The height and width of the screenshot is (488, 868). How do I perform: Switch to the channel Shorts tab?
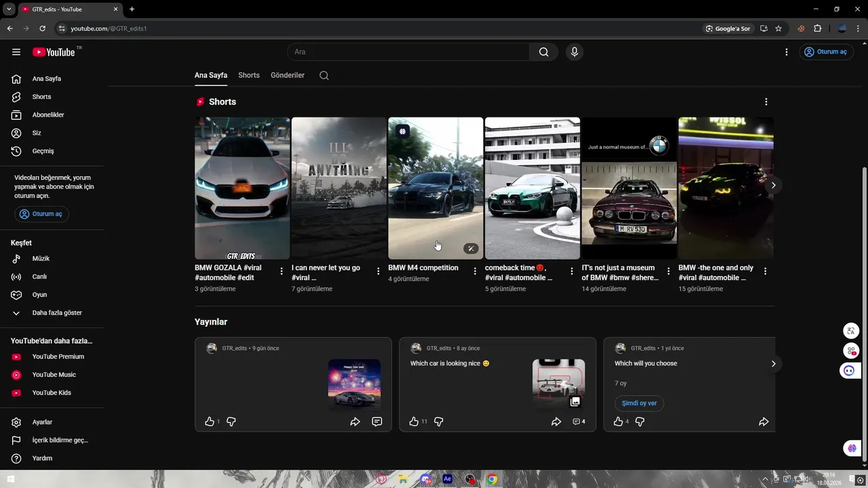pyautogui.click(x=249, y=75)
